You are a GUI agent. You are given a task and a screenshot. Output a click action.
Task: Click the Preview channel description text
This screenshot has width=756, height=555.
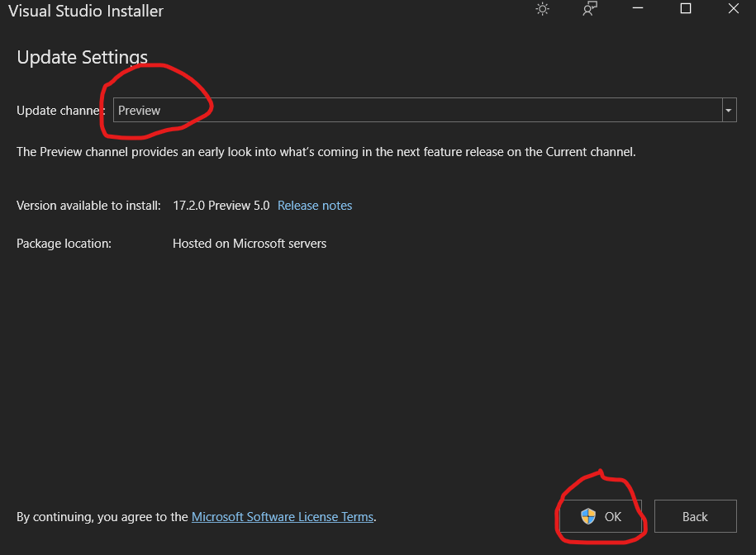(326, 152)
